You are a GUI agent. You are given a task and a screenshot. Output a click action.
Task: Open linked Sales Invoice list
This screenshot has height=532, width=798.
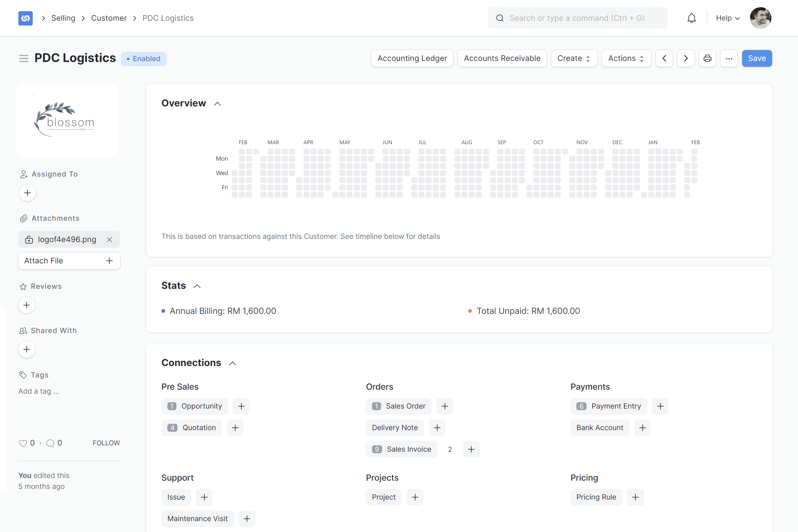pos(402,449)
